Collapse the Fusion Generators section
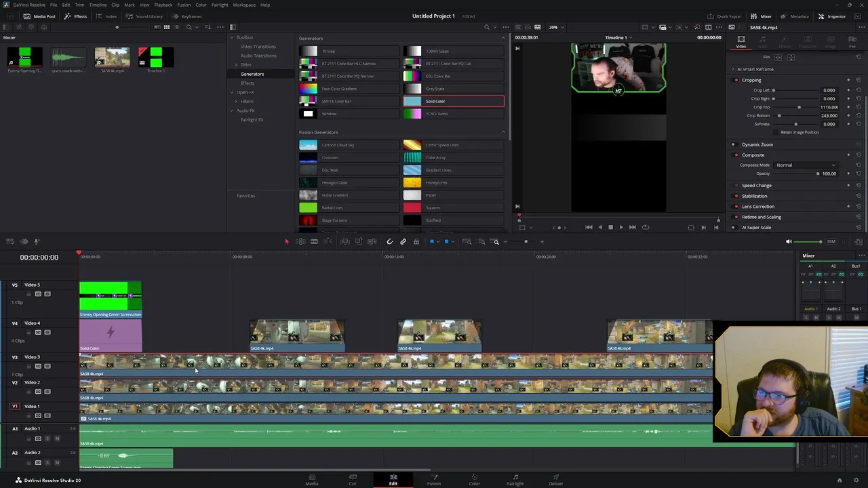 [x=502, y=132]
